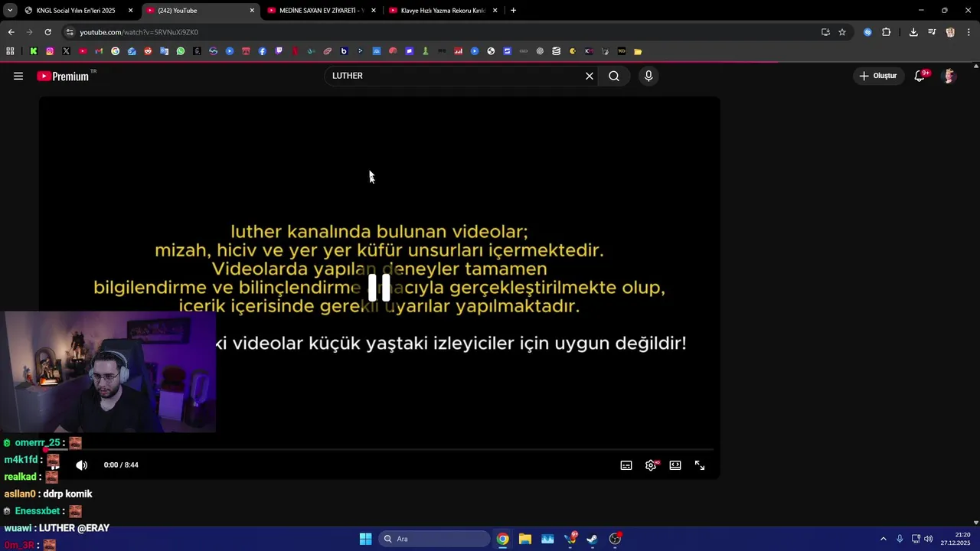The image size is (980, 551).
Task: Open the tab search dropdown arrow
Action: click(x=9, y=11)
